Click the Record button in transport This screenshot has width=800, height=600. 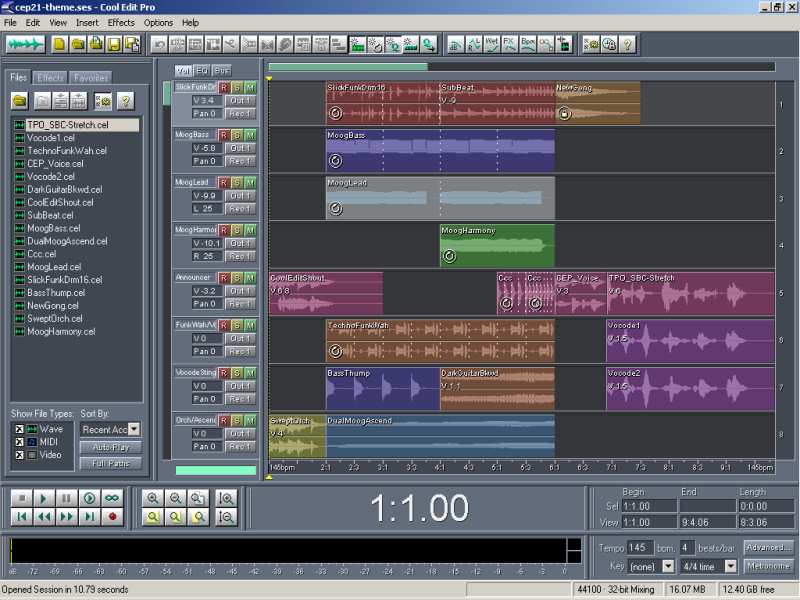point(112,516)
